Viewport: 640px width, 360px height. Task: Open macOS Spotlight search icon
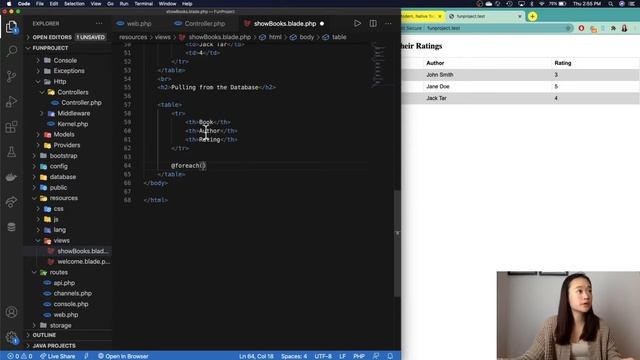[x=611, y=4]
